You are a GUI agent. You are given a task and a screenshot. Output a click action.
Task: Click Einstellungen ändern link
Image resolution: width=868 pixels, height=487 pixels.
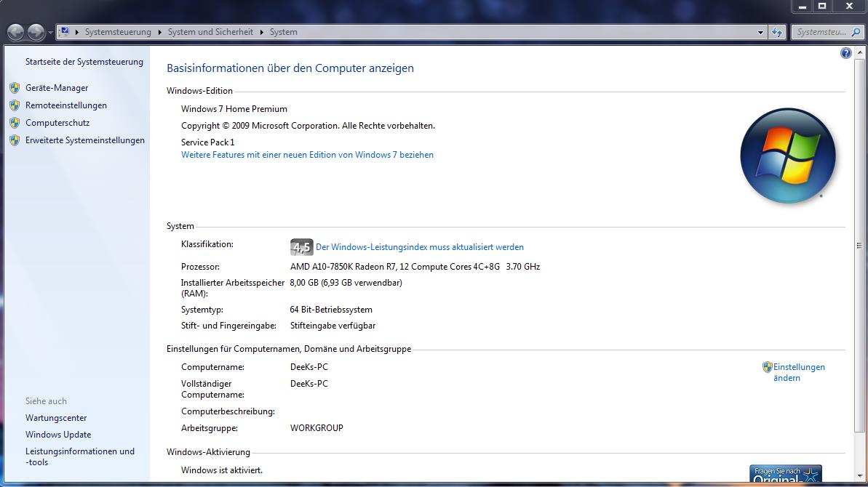pyautogui.click(x=799, y=373)
